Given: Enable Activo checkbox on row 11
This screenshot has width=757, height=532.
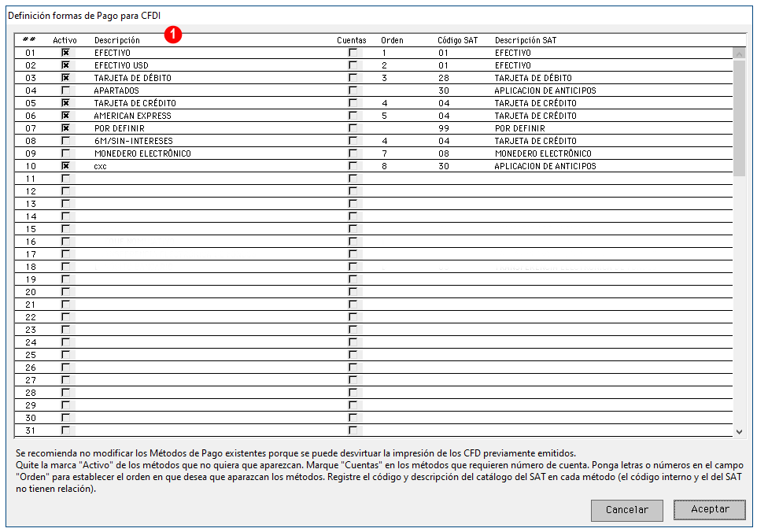Looking at the screenshot, I should click(65, 178).
